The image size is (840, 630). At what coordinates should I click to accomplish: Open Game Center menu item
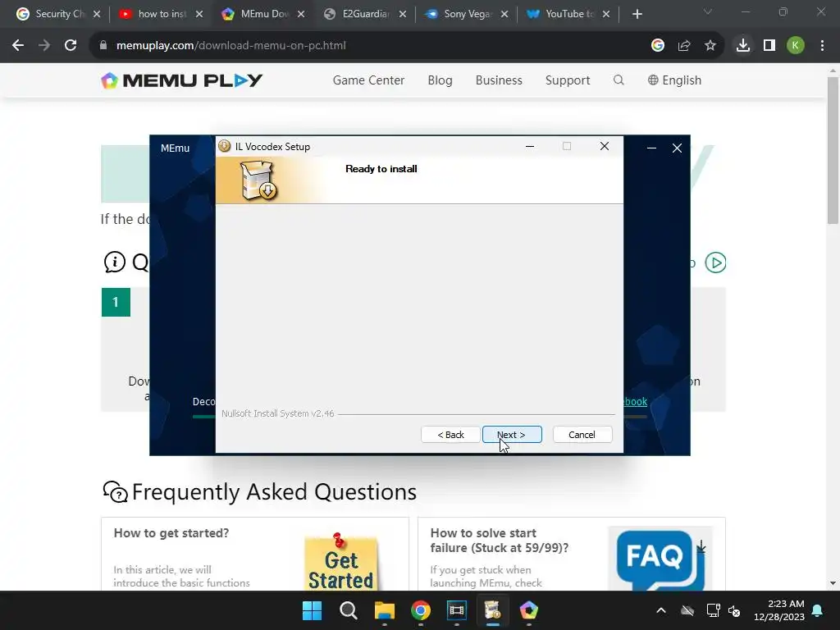tap(368, 80)
